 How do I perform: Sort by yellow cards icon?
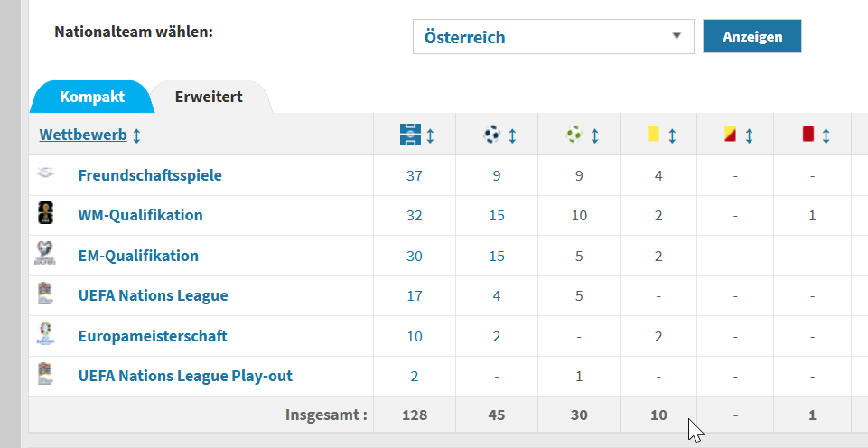[653, 135]
